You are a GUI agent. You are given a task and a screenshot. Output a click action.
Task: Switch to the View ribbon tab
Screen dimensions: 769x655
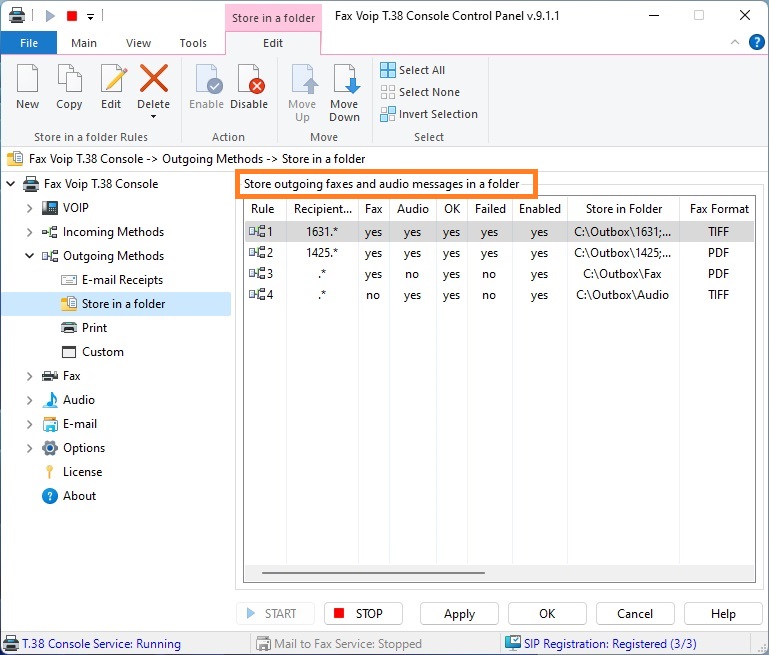pos(138,43)
